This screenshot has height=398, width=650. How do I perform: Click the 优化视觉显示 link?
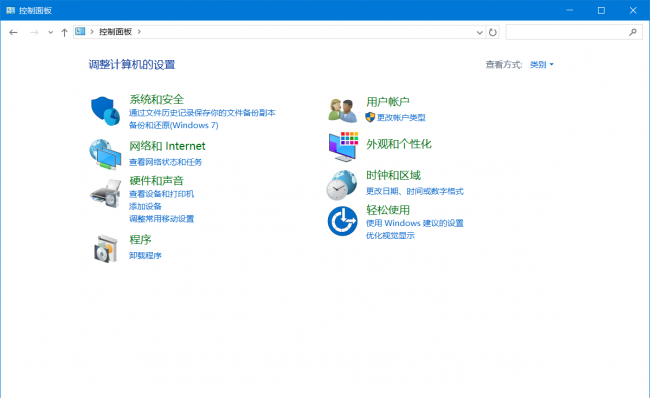(x=390, y=235)
